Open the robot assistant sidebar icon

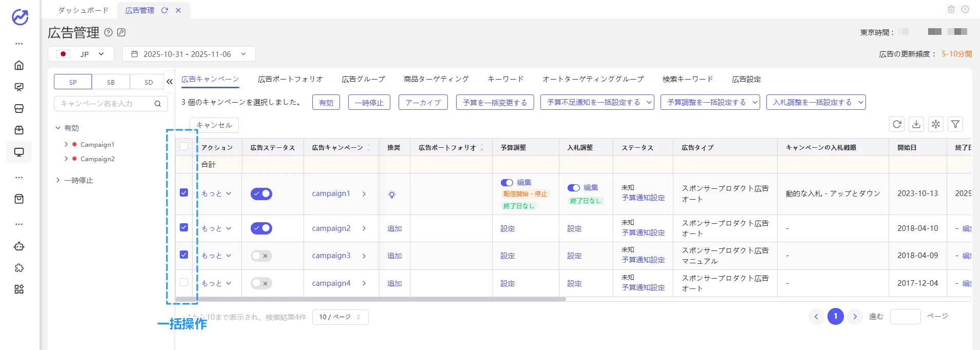click(19, 246)
